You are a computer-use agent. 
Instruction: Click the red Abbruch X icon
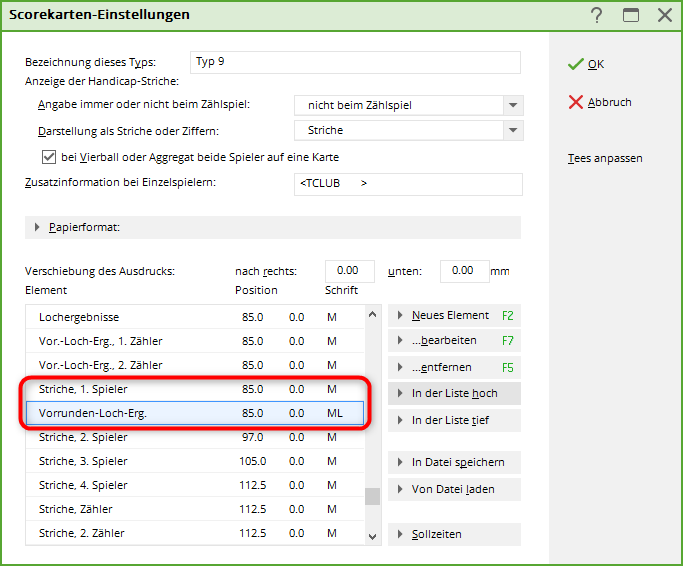(x=575, y=102)
